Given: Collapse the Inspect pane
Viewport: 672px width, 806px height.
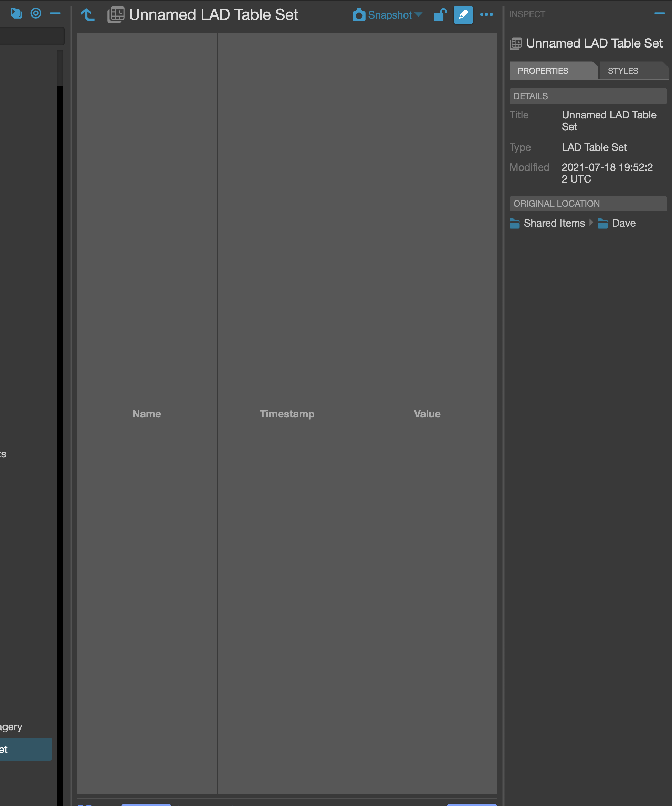Looking at the screenshot, I should pyautogui.click(x=659, y=13).
